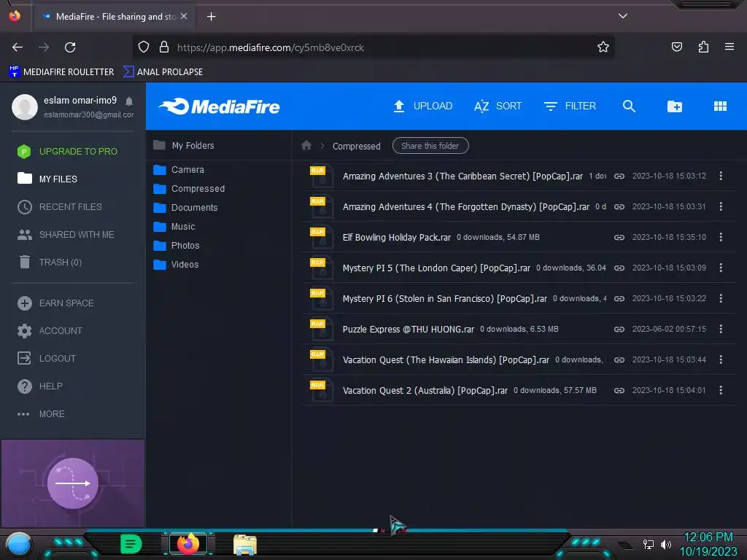Click the Upload button in MediaFire header
This screenshot has height=560, width=747.
tap(422, 106)
